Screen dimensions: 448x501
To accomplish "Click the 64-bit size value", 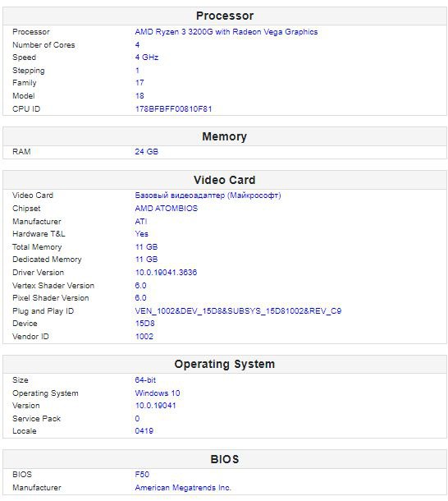I will (145, 380).
